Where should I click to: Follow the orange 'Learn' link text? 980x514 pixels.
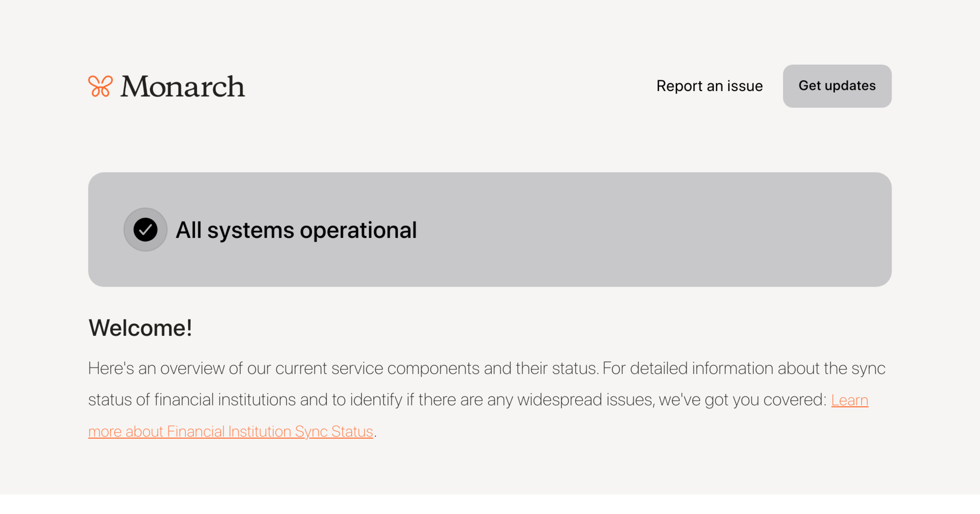point(849,400)
